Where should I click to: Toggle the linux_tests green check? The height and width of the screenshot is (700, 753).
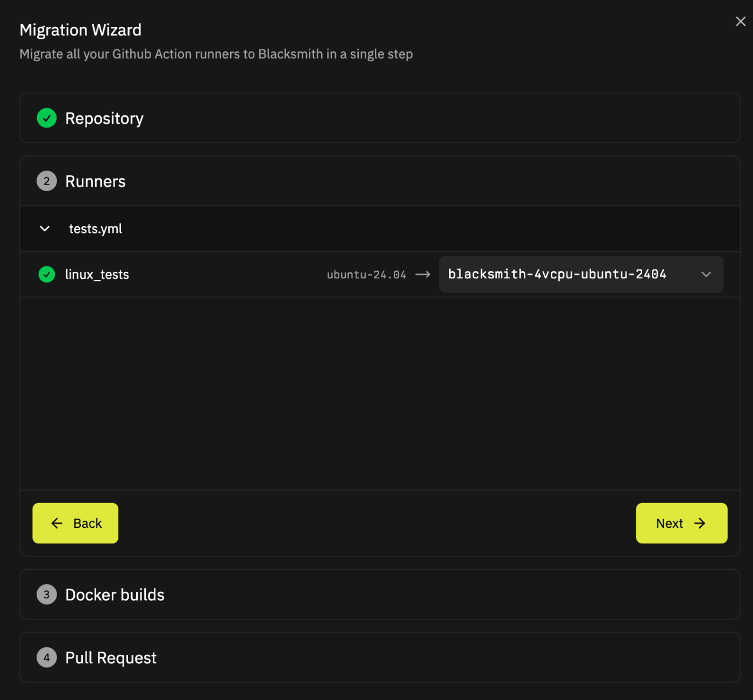click(x=47, y=274)
